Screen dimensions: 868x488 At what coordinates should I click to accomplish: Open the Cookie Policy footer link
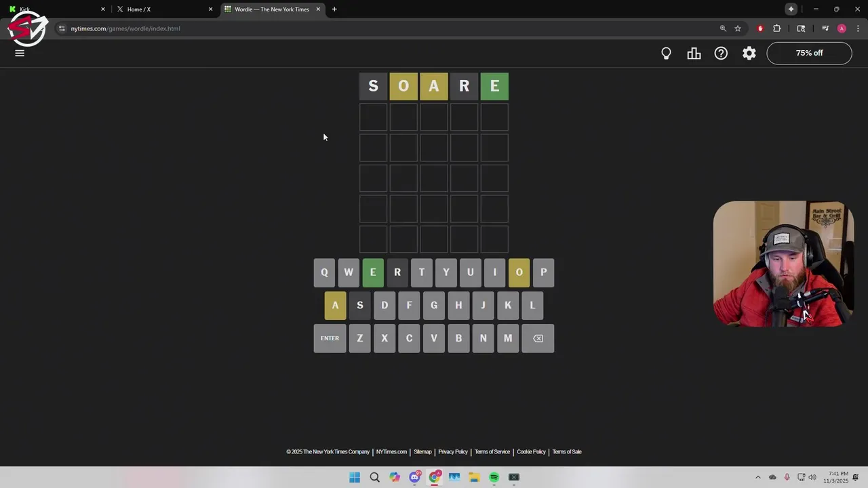531,452
